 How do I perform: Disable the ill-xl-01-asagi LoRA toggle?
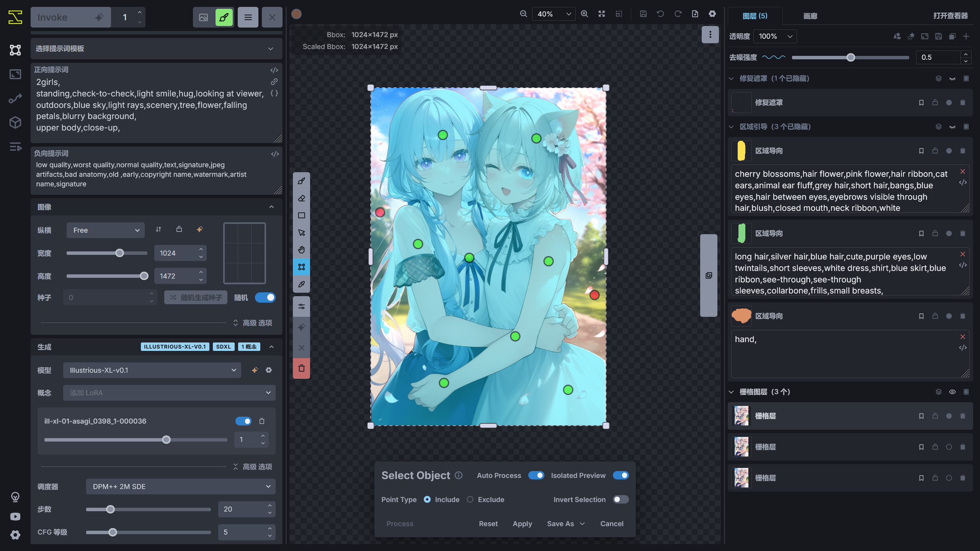tap(243, 421)
